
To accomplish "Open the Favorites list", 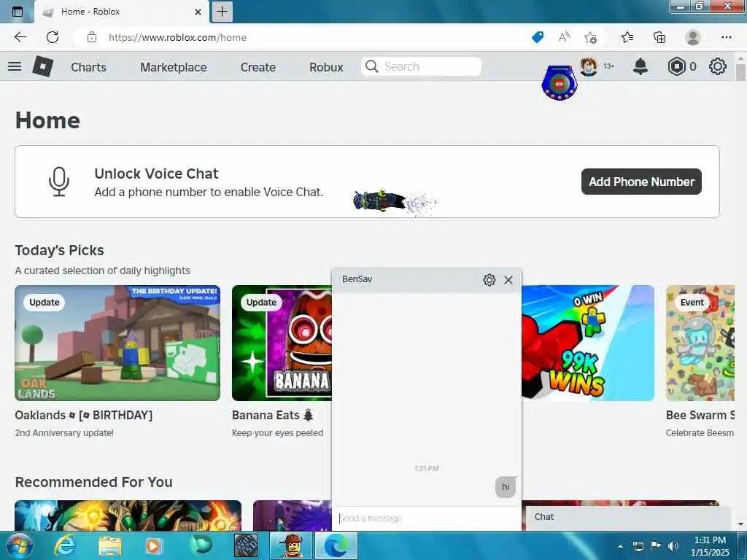I will pos(627,37).
